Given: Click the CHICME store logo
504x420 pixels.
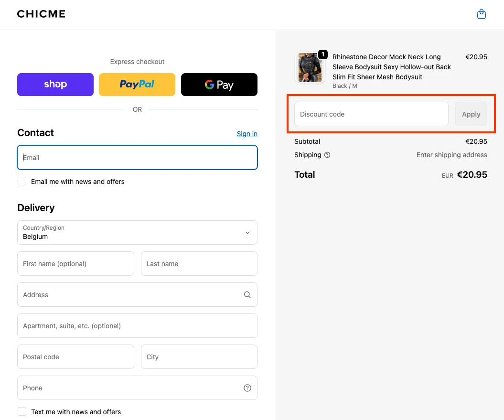Looking at the screenshot, I should (41, 14).
